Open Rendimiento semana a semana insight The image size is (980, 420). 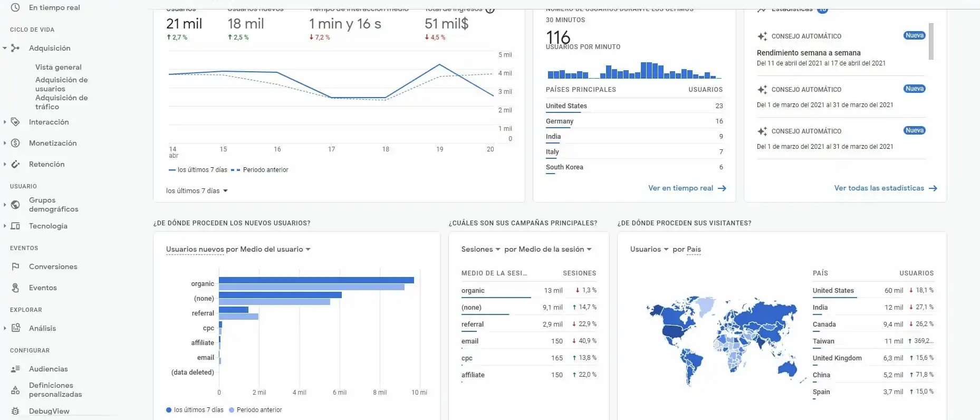click(x=809, y=53)
